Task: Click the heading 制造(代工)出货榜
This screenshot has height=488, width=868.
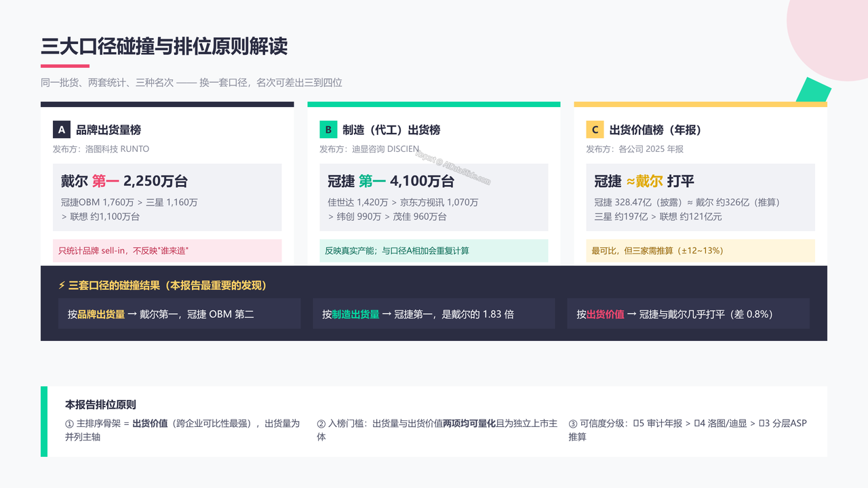Action: (391, 129)
